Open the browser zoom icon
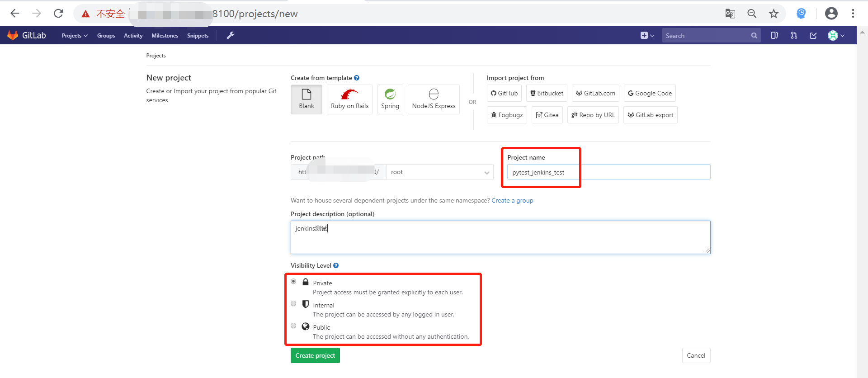Screen dimensions: 868x378 click(x=752, y=14)
